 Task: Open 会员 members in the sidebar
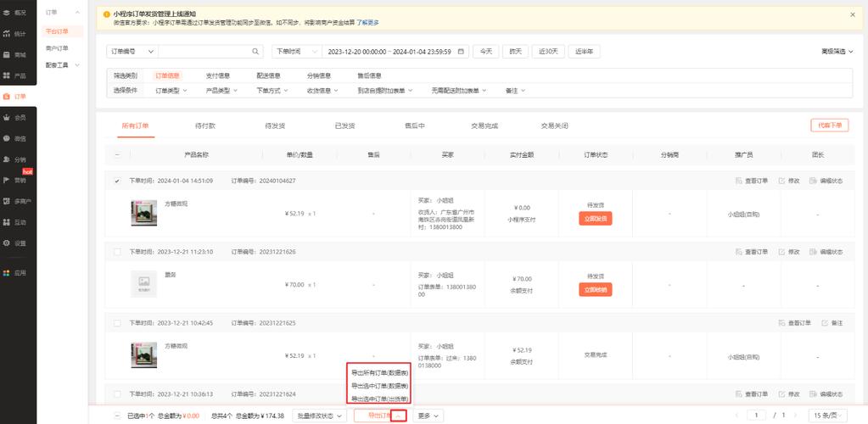point(17,118)
